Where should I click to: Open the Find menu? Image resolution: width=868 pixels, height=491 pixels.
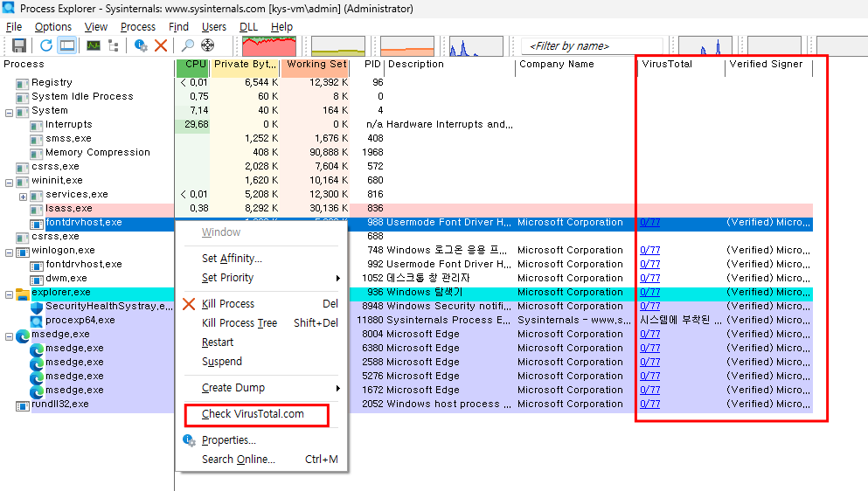(x=178, y=26)
